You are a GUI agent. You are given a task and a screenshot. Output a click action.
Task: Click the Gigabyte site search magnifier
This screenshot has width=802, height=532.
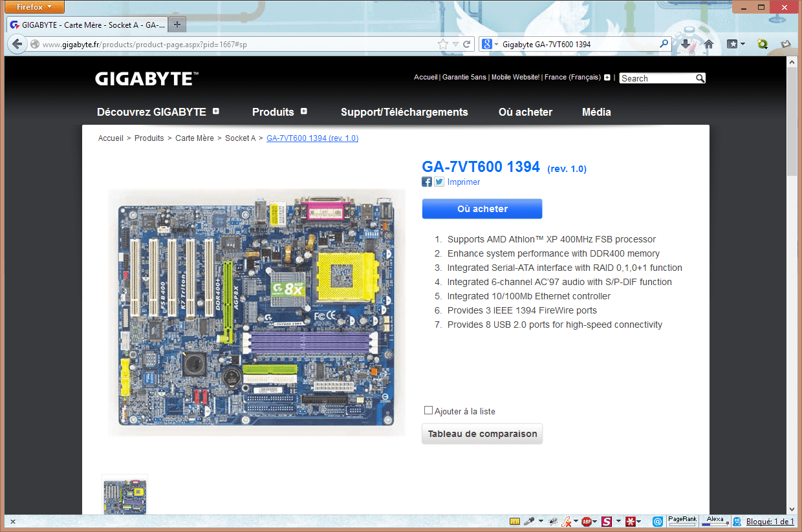[x=700, y=78]
